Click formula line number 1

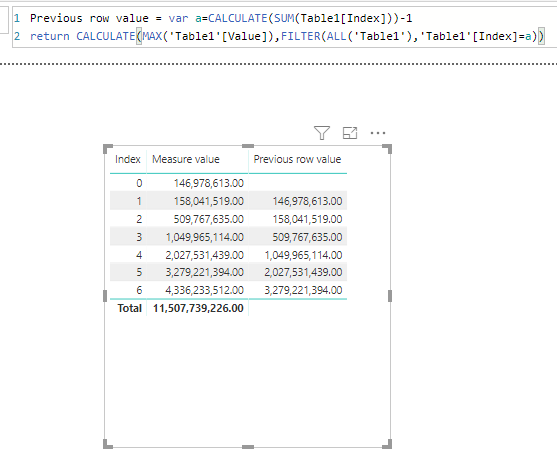17,18
